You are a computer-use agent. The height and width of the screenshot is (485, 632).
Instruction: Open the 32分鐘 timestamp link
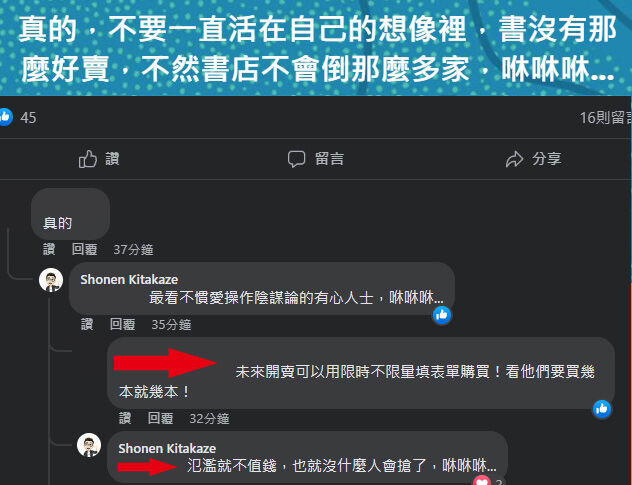click(x=209, y=418)
